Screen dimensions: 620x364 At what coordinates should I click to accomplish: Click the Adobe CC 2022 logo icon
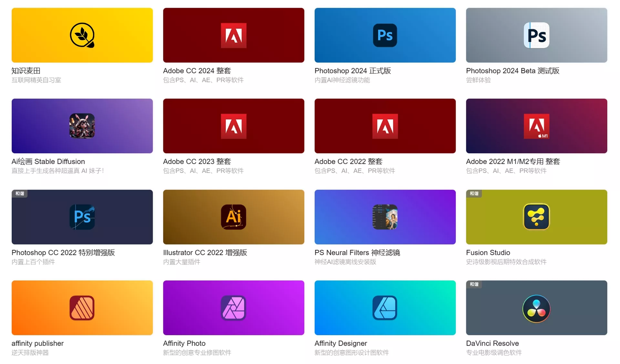[x=385, y=126]
